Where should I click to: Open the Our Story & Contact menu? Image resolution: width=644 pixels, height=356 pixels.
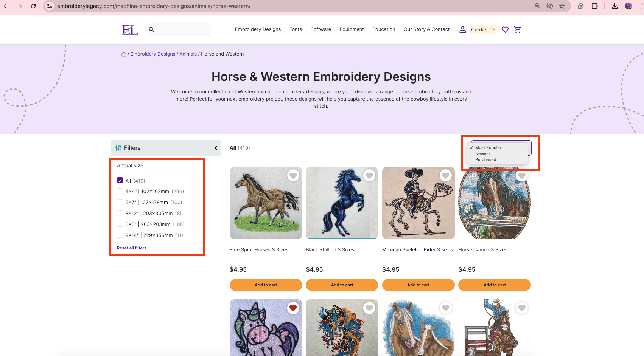coord(426,29)
